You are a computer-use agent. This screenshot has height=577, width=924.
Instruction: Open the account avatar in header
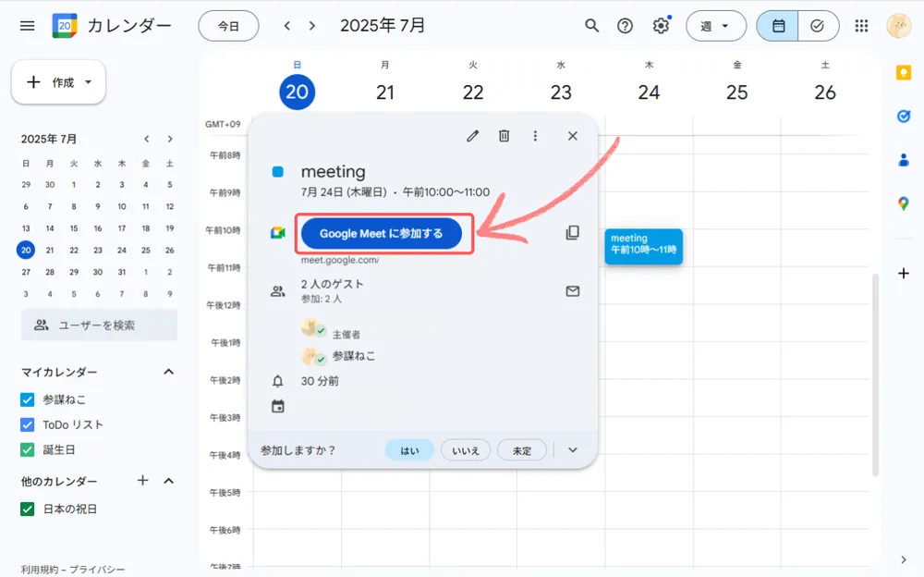[x=899, y=26]
